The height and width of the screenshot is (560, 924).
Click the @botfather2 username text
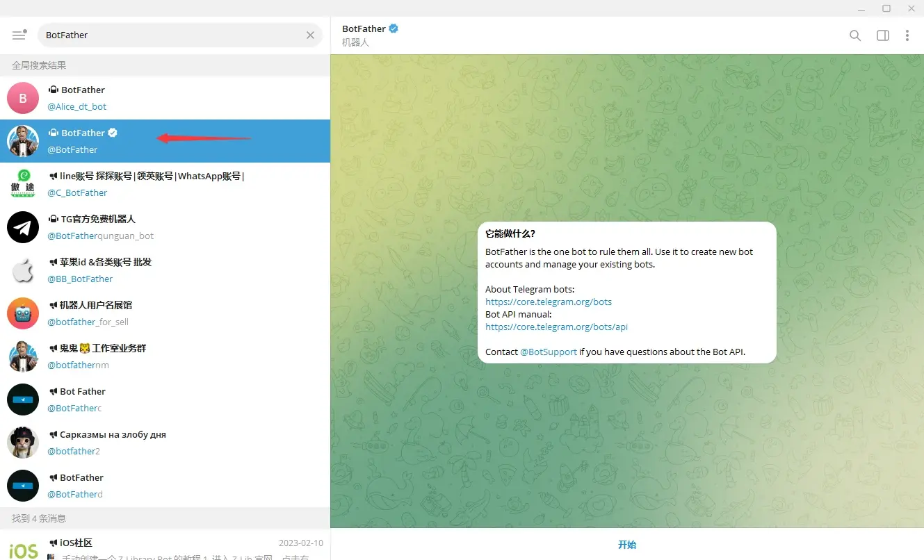[x=74, y=451]
